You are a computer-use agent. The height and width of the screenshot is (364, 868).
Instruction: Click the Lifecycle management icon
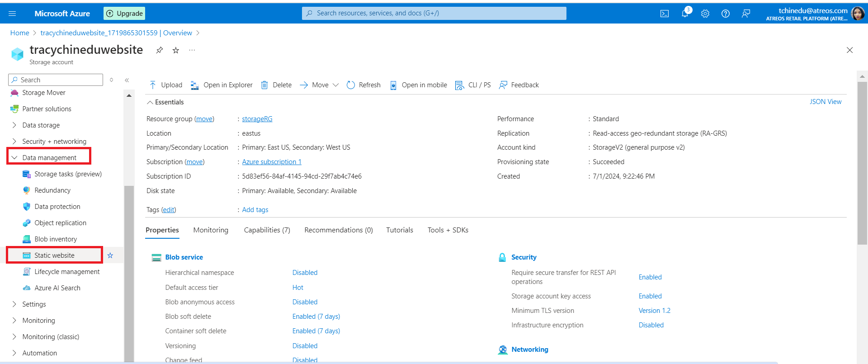[x=27, y=272]
